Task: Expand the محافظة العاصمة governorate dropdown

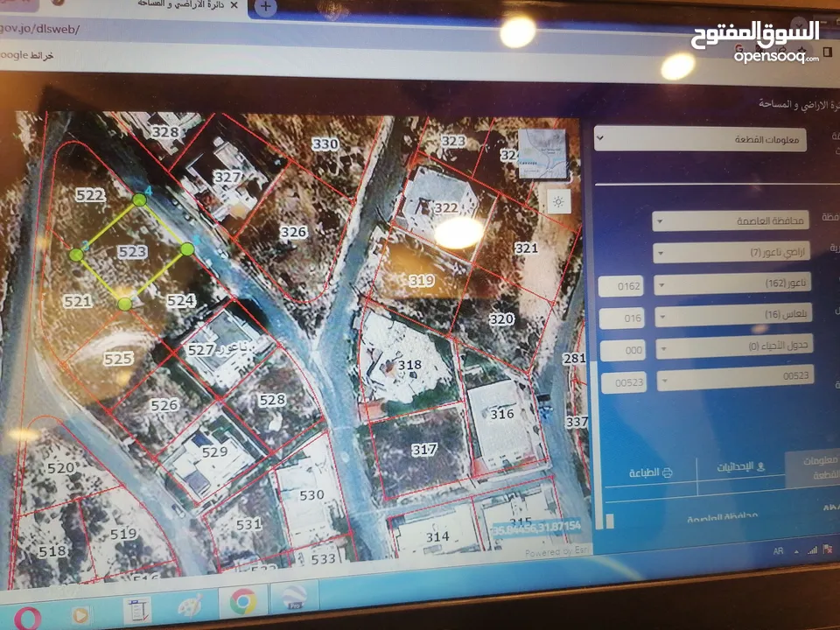Action: tap(731, 220)
